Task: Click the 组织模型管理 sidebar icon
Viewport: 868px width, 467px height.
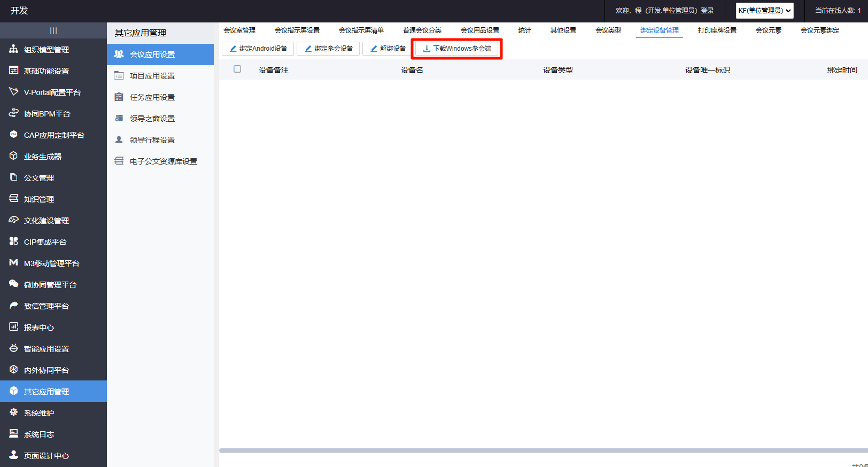Action: 14,49
